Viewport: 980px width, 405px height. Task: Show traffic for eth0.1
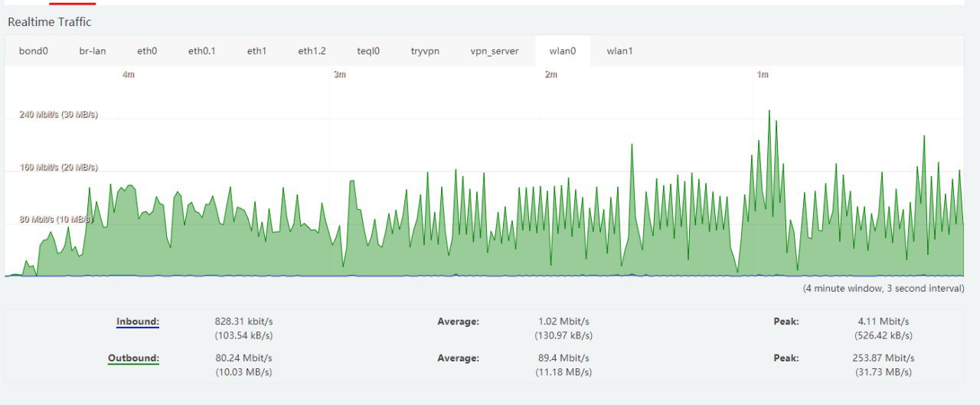pos(202,51)
